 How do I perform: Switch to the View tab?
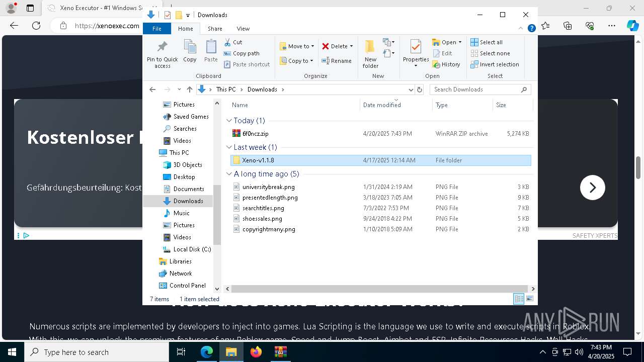[x=243, y=29]
